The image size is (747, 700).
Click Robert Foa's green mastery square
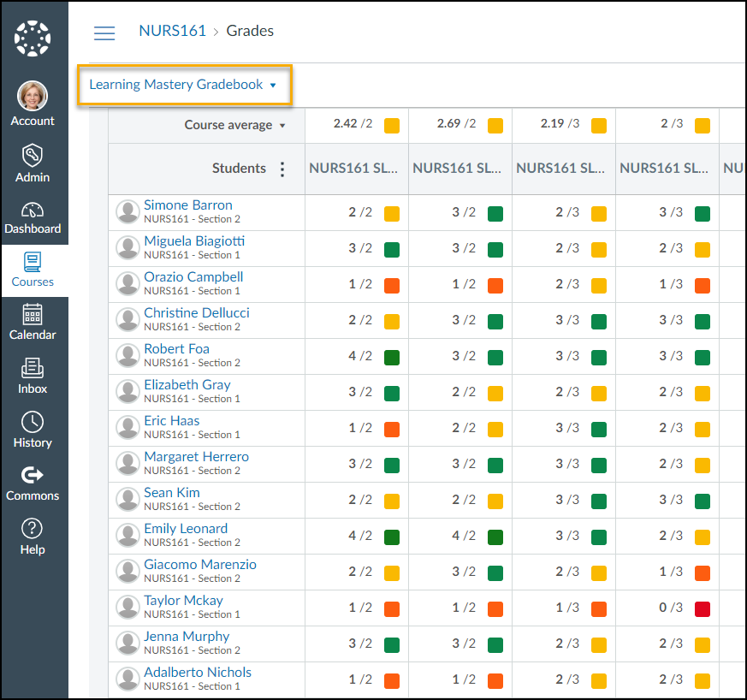(x=392, y=357)
